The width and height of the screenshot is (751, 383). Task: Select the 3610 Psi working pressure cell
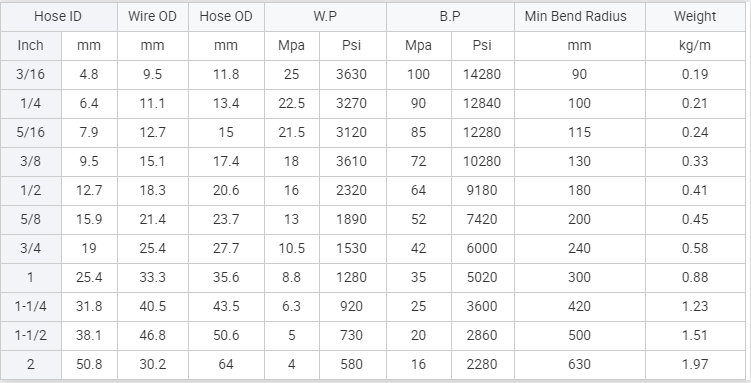tap(352, 161)
